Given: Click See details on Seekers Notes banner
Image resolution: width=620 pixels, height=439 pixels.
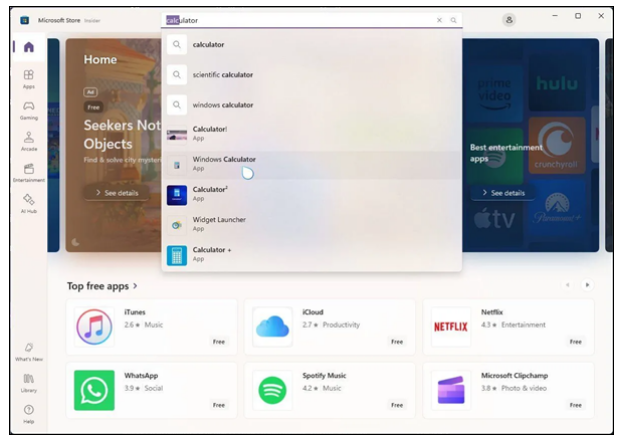Looking at the screenshot, I should [117, 193].
